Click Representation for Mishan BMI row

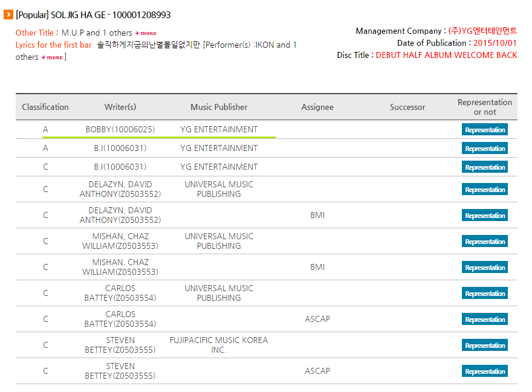click(x=484, y=267)
